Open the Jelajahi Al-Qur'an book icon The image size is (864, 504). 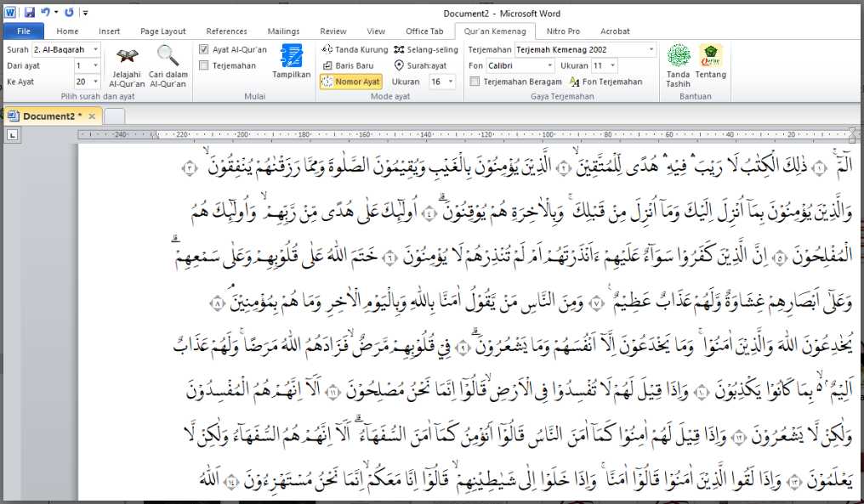click(127, 55)
